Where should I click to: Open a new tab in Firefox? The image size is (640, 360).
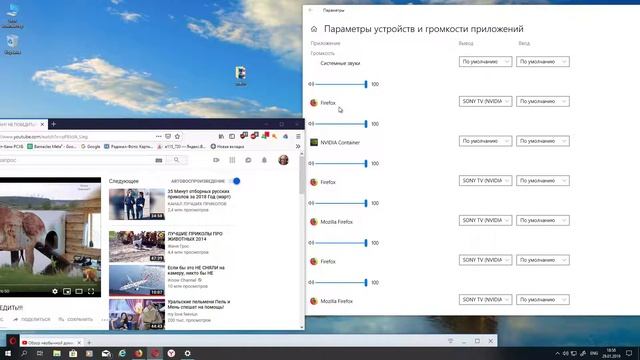[x=53, y=124]
